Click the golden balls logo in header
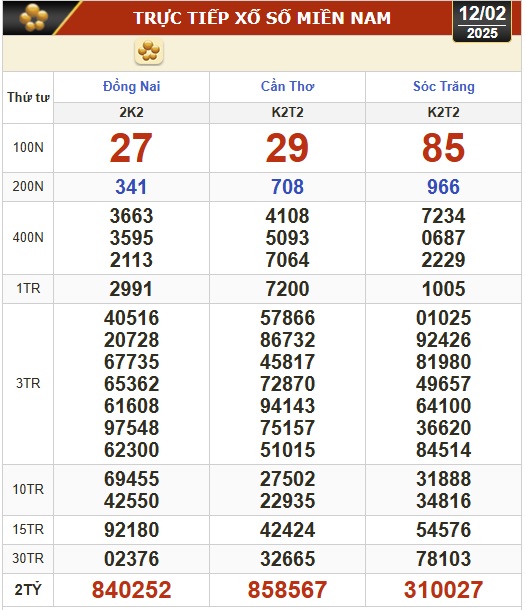Viewport: 525px width, 610px height. [x=34, y=18]
